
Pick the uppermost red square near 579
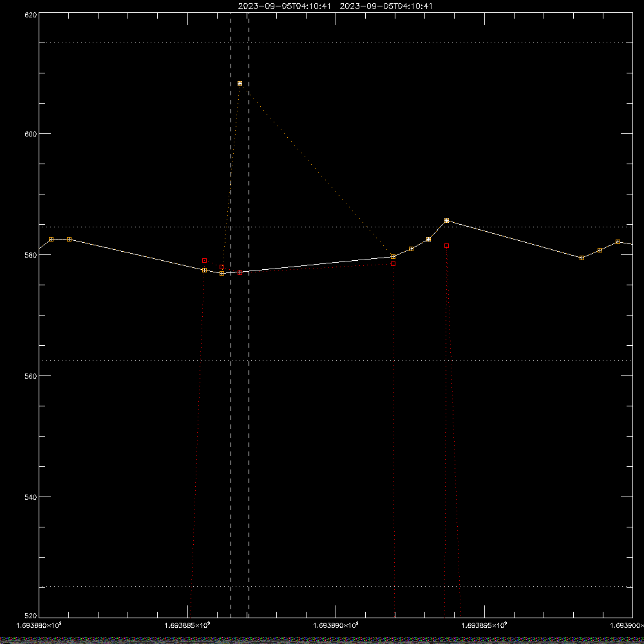click(205, 260)
